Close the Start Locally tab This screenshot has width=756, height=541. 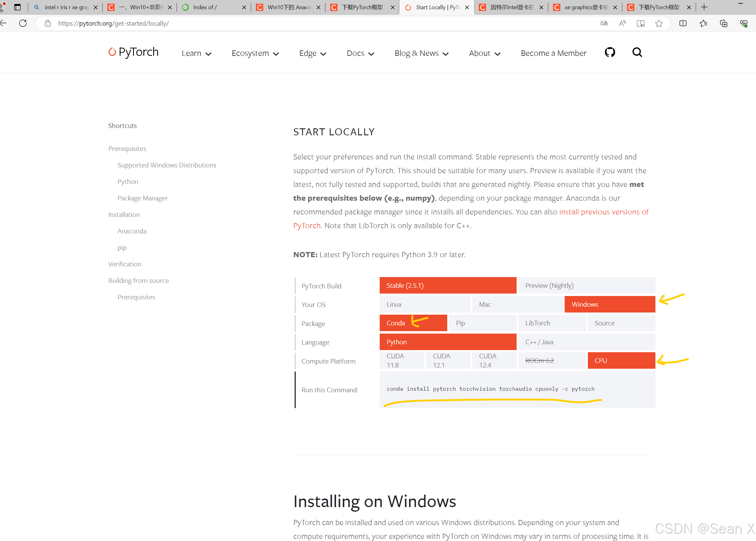(x=467, y=7)
